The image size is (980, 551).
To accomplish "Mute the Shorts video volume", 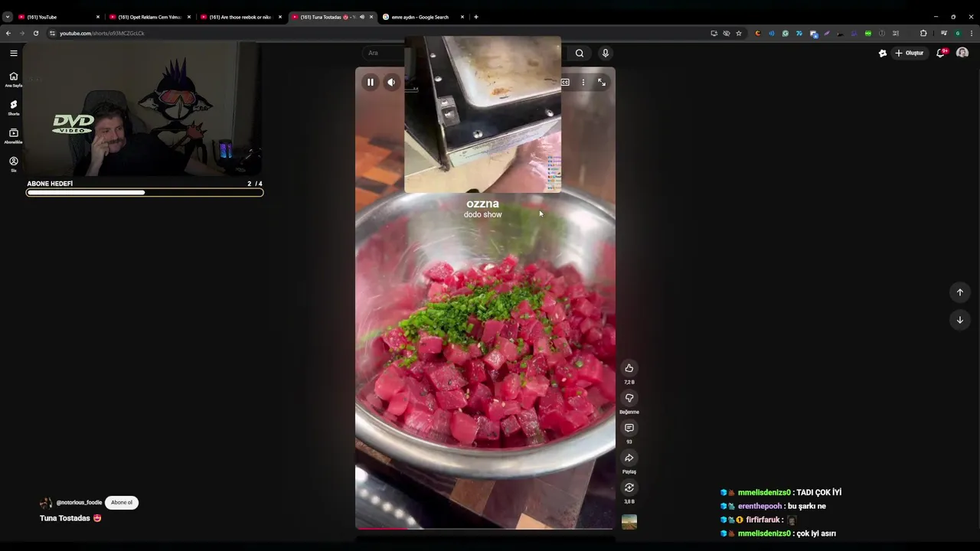I will pyautogui.click(x=391, y=82).
